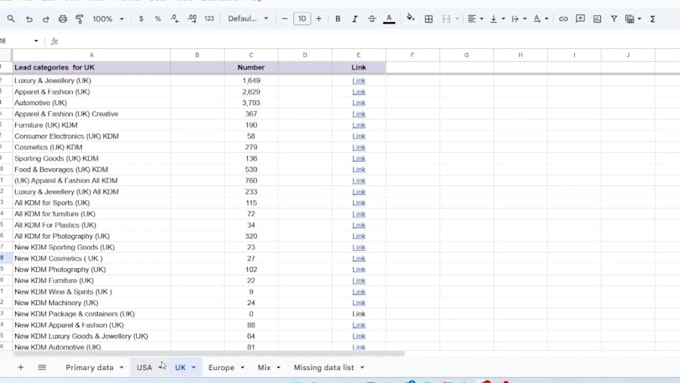The height and width of the screenshot is (383, 680).
Task: Open Link for Luxury & Jewellery (UK)
Action: tap(359, 81)
